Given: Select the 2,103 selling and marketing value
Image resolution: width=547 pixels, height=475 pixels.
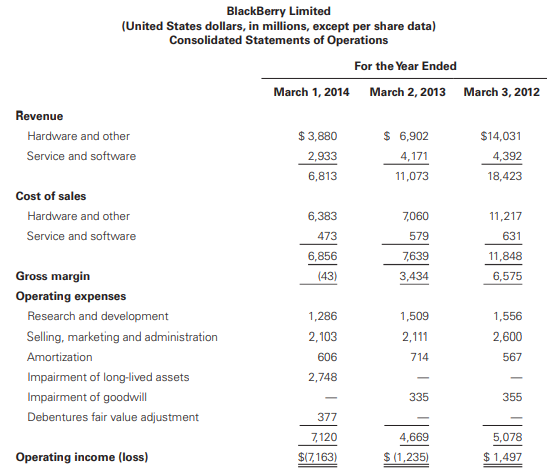Looking at the screenshot, I should pos(323,337).
